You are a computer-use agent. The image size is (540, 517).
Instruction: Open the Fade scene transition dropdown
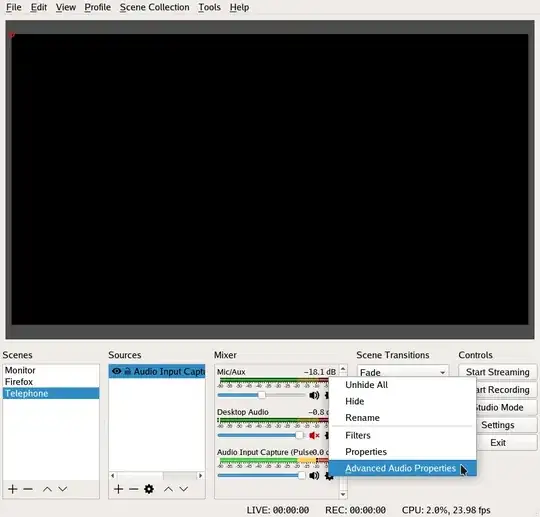[403, 372]
